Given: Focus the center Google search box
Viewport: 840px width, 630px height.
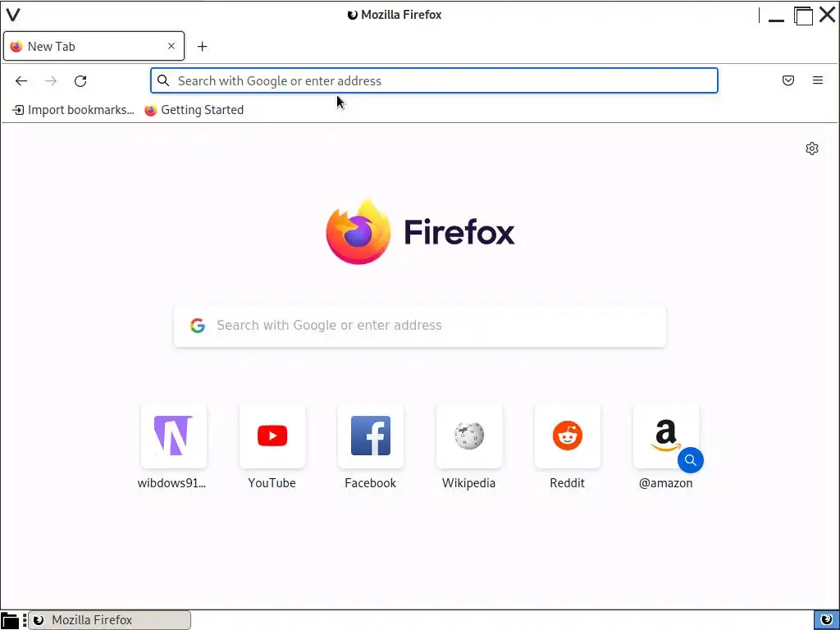Looking at the screenshot, I should click(x=420, y=326).
